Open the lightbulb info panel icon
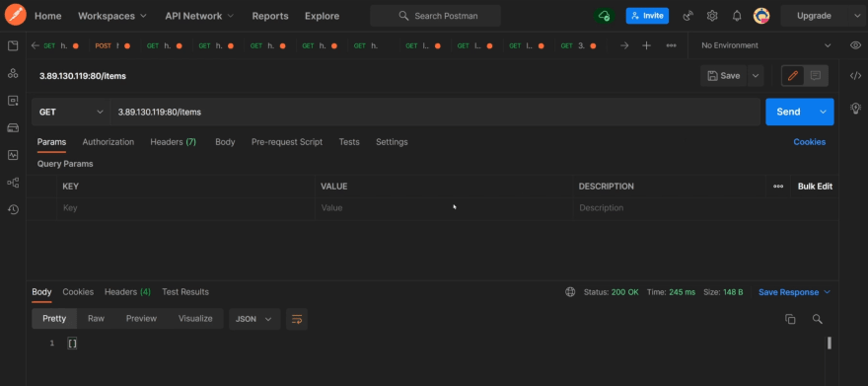The image size is (868, 386). (855, 108)
